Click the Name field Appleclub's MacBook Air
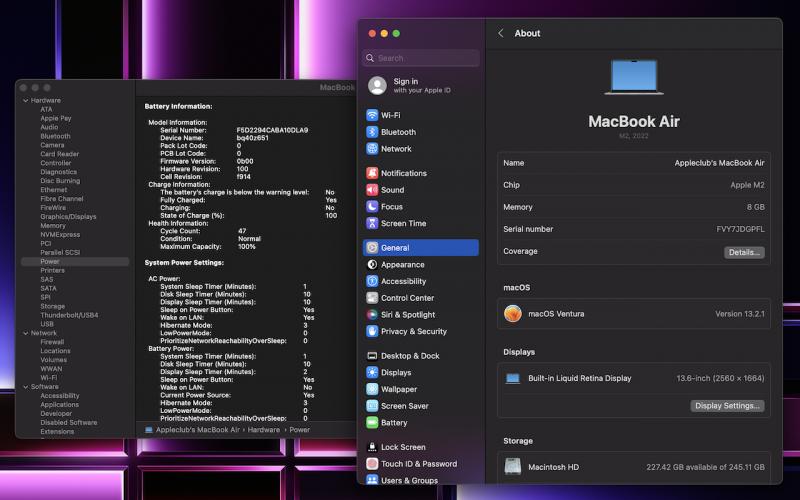Viewport: 800px width, 500px height. (719, 163)
